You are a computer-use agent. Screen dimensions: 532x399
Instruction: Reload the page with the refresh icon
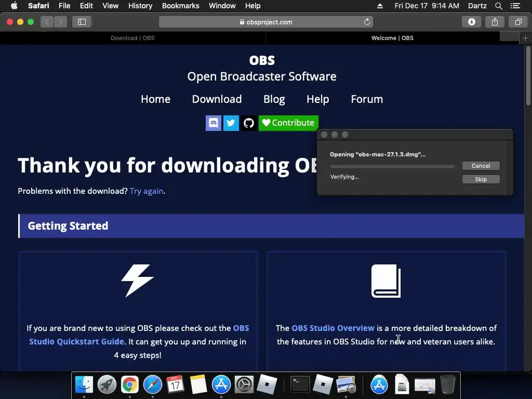[367, 22]
